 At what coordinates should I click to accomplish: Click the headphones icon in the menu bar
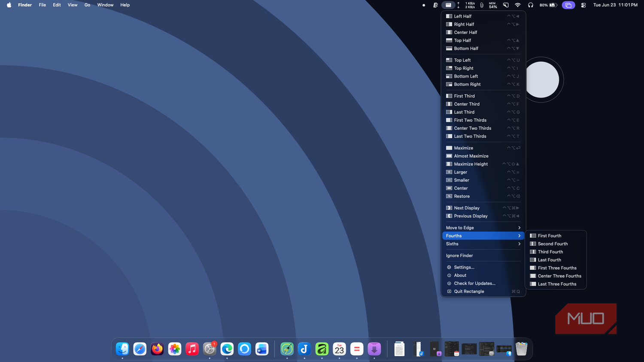[x=531, y=5]
